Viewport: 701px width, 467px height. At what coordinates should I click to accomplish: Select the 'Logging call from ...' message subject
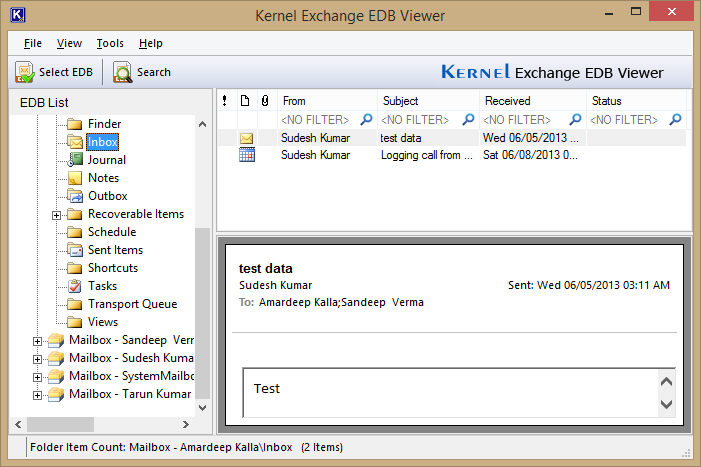coord(427,155)
